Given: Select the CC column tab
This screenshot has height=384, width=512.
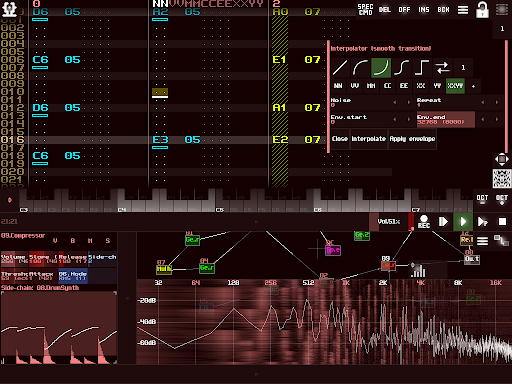Looking at the screenshot, I should [x=387, y=86].
